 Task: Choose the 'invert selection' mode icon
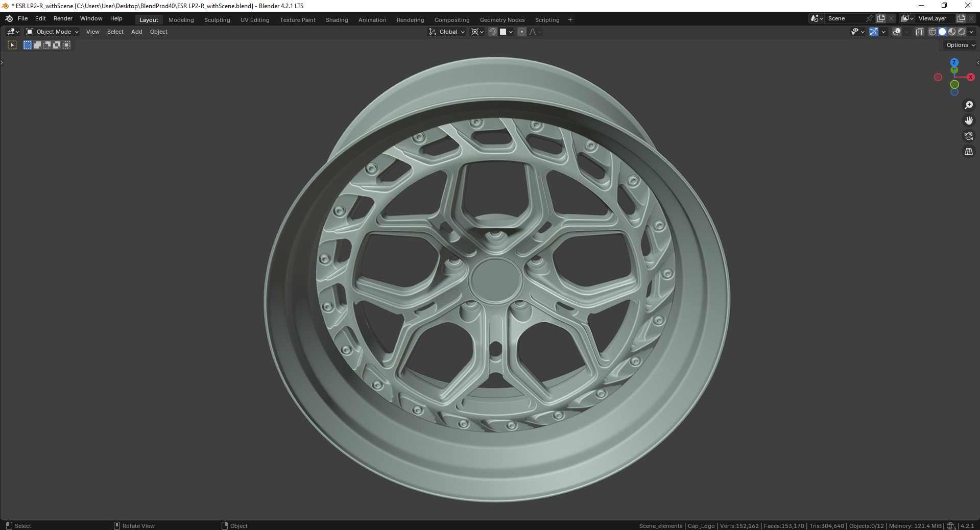(x=57, y=45)
